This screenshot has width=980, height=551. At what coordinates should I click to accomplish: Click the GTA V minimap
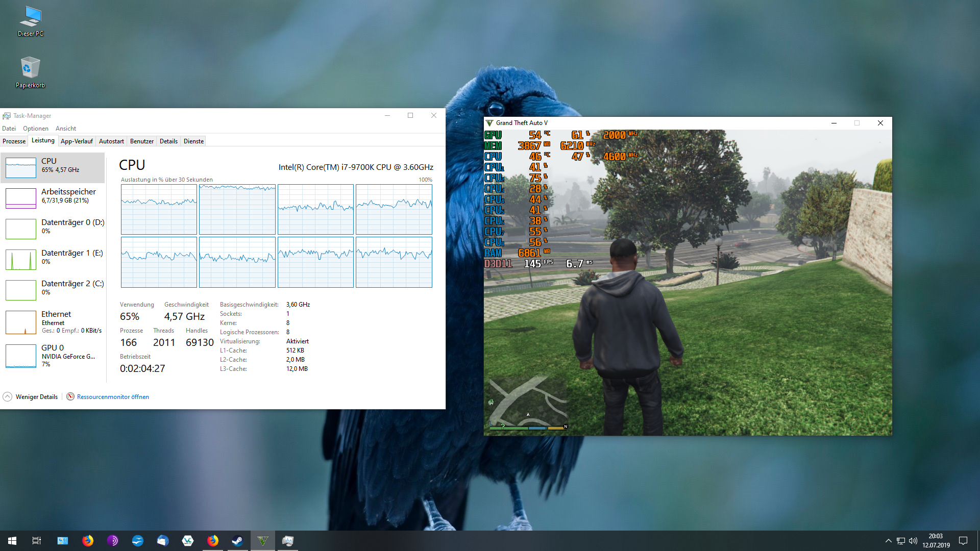(x=528, y=403)
